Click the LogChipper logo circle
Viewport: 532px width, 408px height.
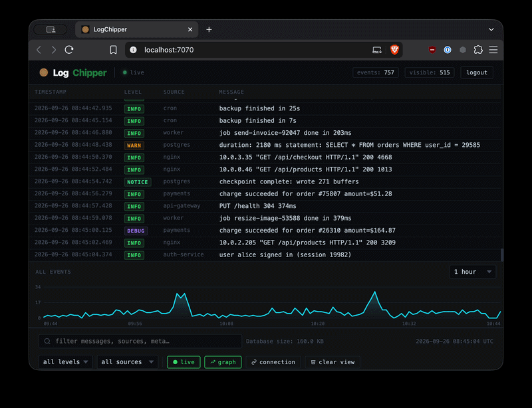click(44, 72)
